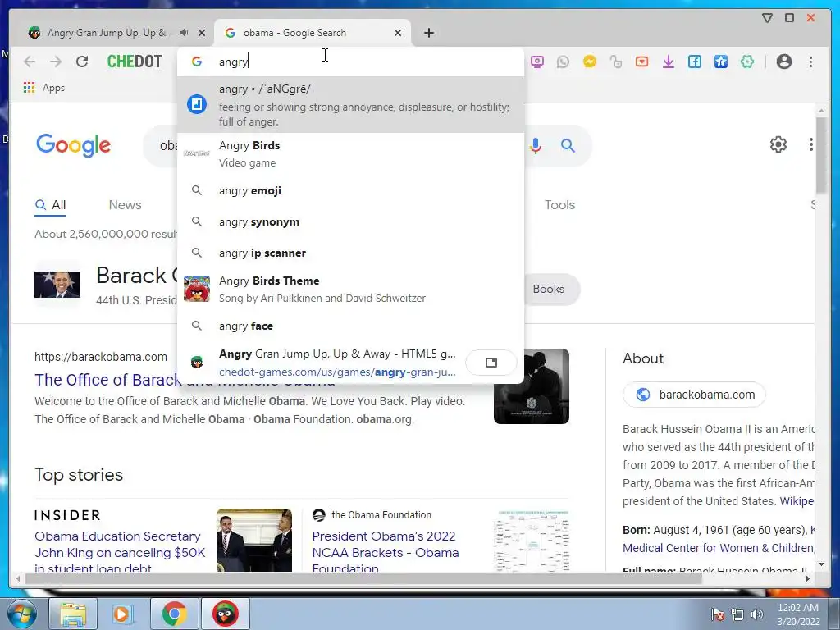Image resolution: width=840 pixels, height=630 pixels.
Task: Click the screen capture monitor icon in toolbar
Action: (x=536, y=62)
